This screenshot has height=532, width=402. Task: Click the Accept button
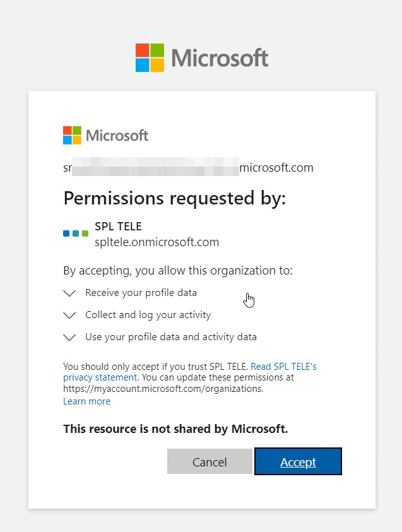(x=299, y=461)
